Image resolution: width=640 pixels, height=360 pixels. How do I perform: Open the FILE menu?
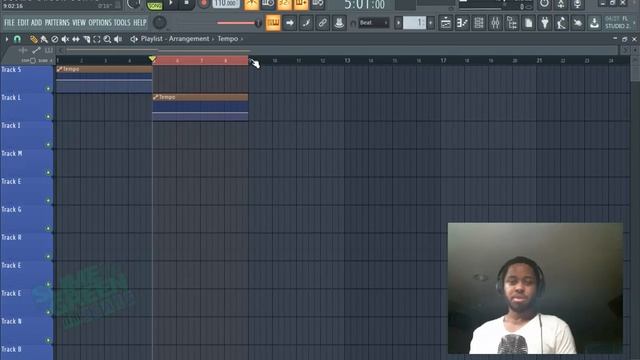coord(9,22)
